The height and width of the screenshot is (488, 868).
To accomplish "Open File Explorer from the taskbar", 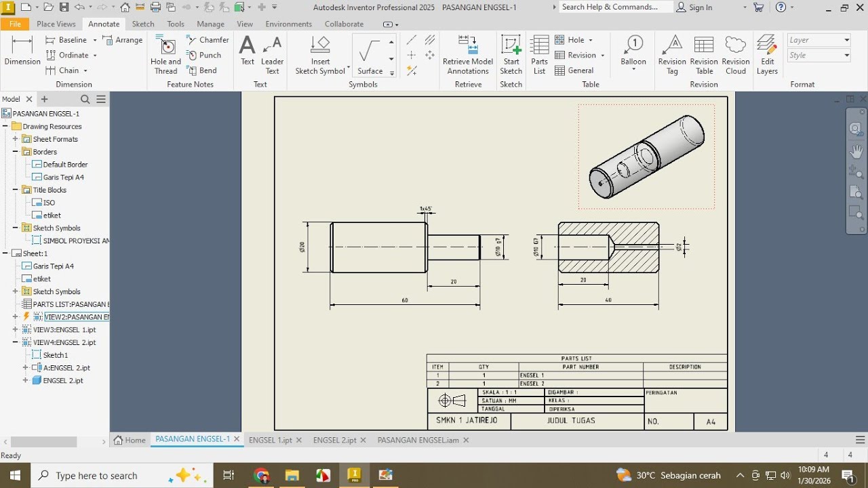I will pos(292,475).
